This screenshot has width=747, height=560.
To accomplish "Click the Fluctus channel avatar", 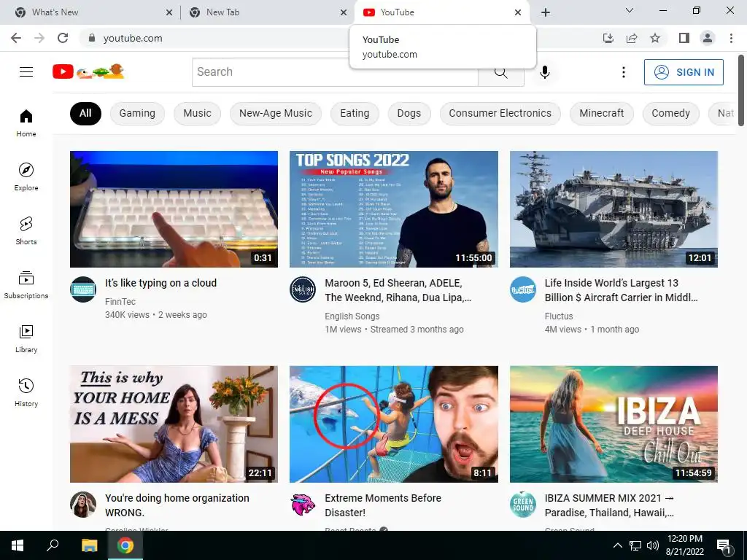I will [x=523, y=289].
